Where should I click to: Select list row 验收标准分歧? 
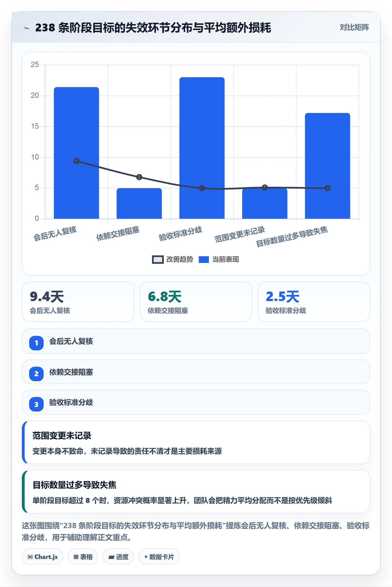(x=196, y=403)
